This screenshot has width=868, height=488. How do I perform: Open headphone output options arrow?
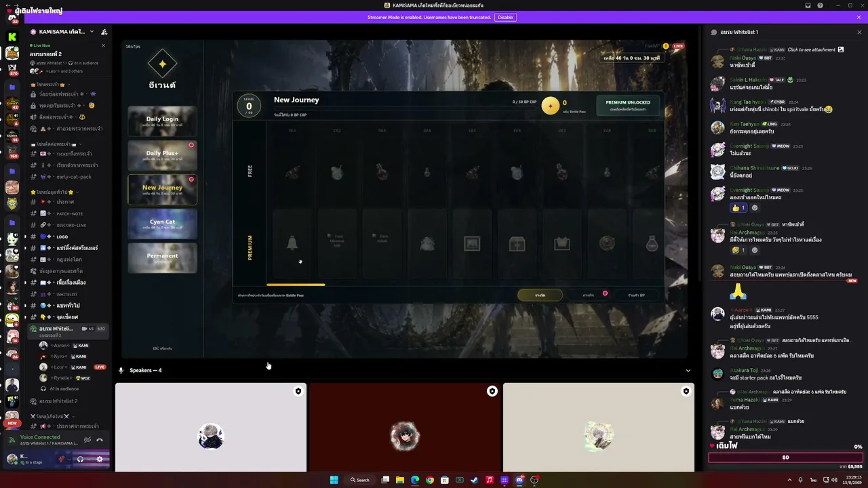89,459
